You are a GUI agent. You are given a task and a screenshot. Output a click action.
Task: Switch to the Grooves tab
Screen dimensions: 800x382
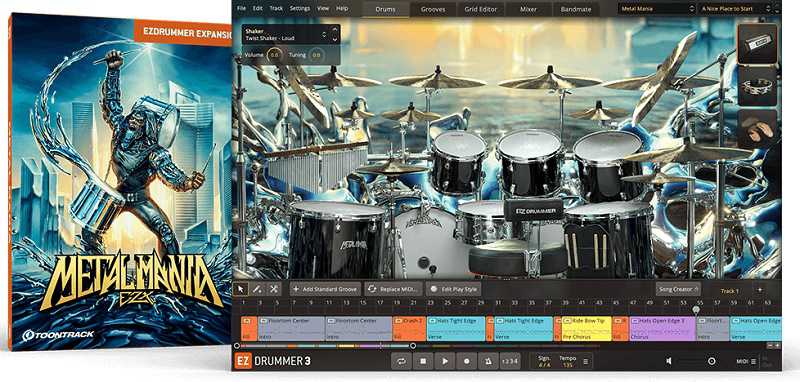point(433,9)
